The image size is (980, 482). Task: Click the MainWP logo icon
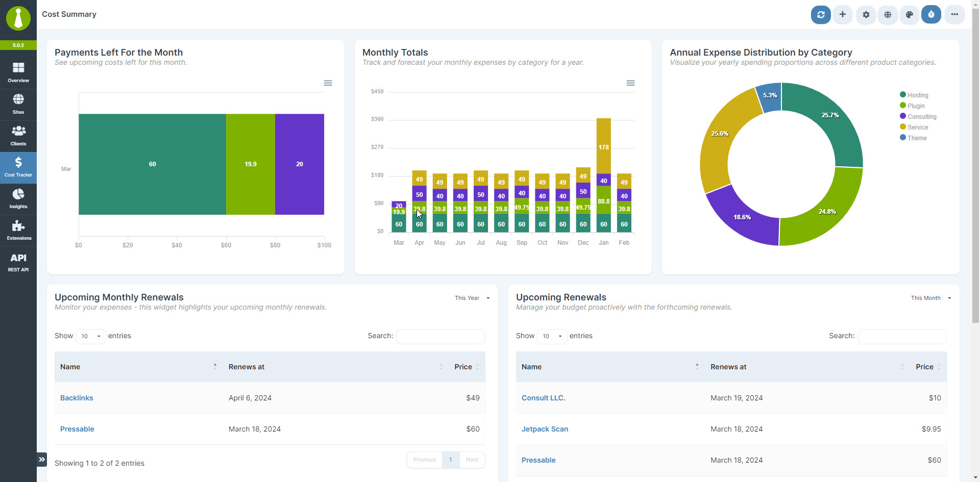18,19
